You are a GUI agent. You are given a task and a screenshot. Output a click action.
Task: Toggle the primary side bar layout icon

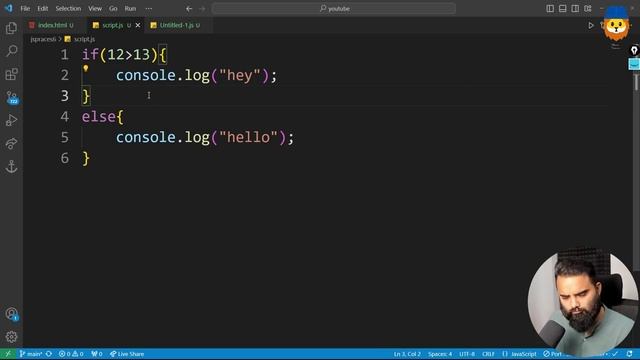(x=550, y=9)
